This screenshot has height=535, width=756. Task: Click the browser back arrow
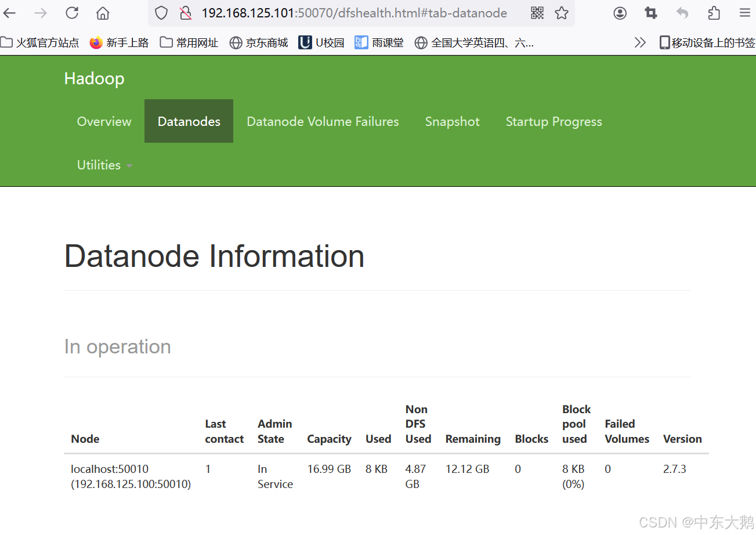9,13
